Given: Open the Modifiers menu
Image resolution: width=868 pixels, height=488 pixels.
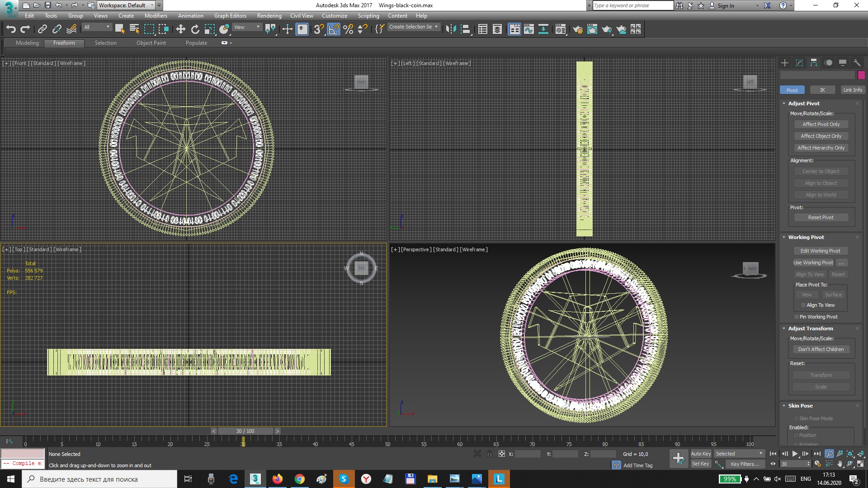Looking at the screenshot, I should [x=156, y=15].
